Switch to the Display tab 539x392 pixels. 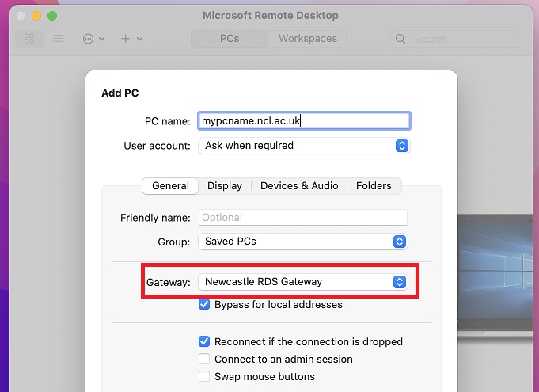pos(225,186)
